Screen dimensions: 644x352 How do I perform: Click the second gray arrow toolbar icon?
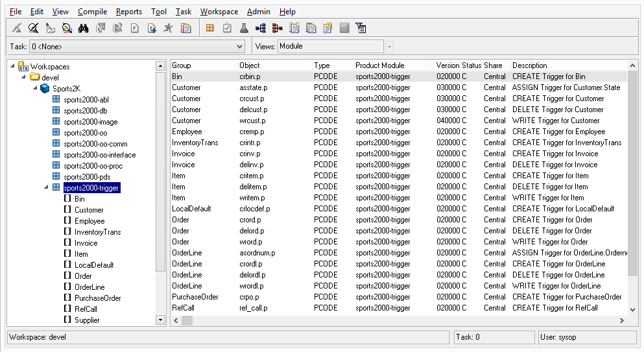(x=117, y=28)
